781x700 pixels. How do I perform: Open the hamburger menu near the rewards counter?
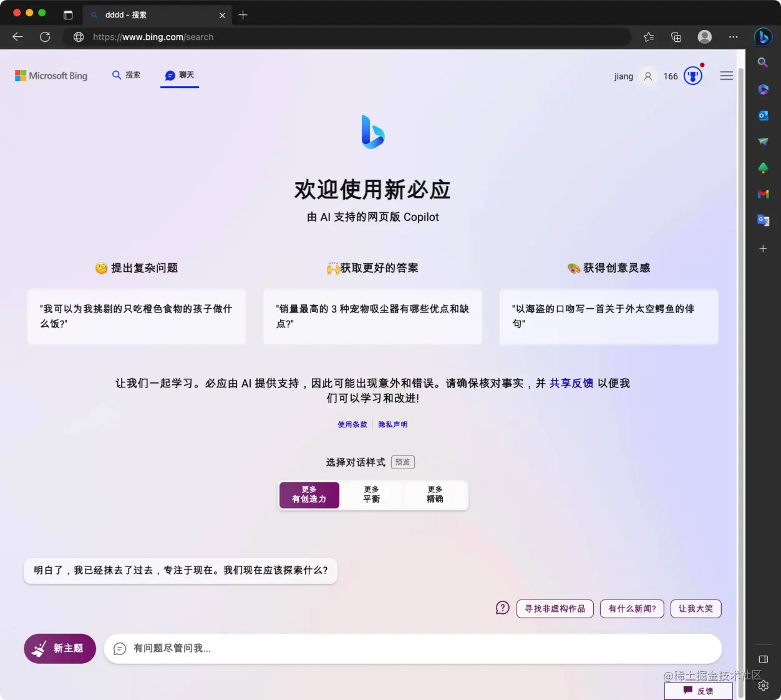coord(726,75)
